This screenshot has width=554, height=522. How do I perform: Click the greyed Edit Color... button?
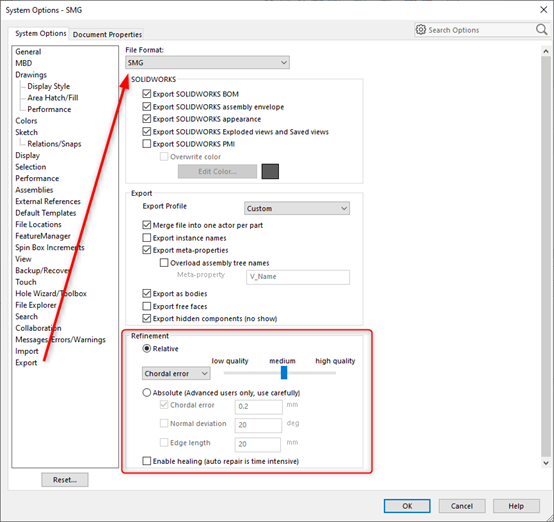(x=217, y=171)
